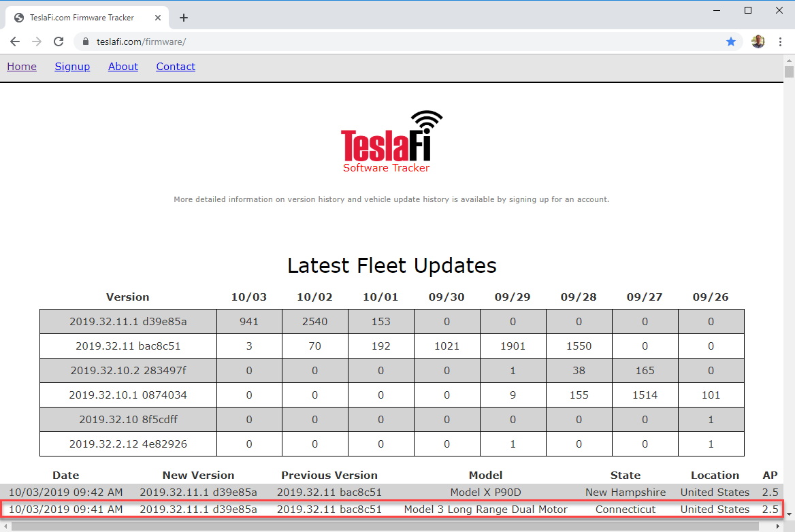Screen dimensions: 795x532
Task: Click the Version column header
Action: coord(128,297)
